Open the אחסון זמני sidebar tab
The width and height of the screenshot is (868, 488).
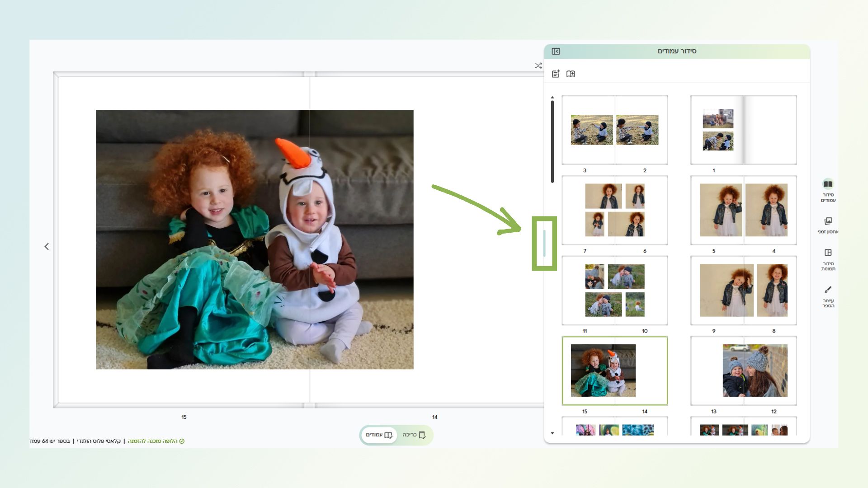coord(828,225)
